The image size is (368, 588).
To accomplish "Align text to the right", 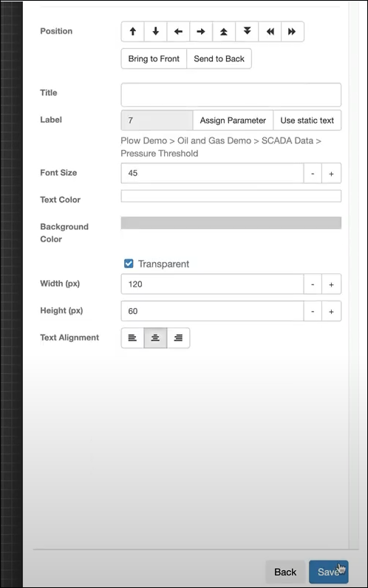I will [x=179, y=338].
